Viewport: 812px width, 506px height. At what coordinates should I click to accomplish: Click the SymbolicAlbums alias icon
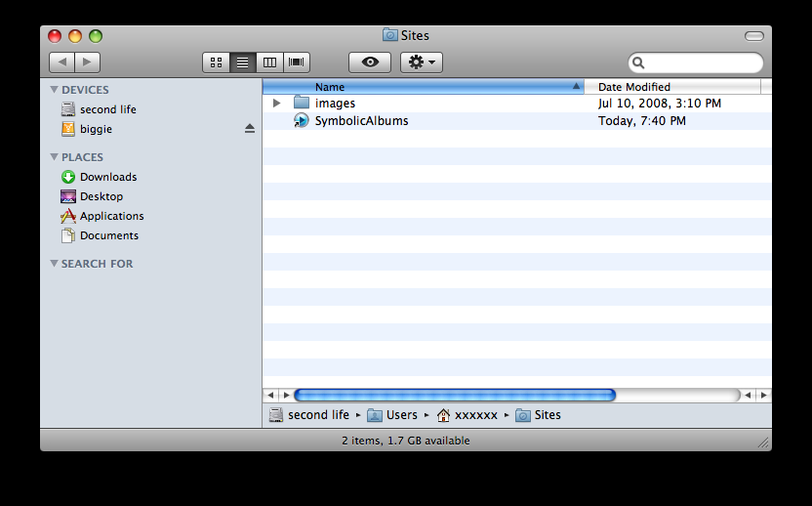click(x=301, y=121)
